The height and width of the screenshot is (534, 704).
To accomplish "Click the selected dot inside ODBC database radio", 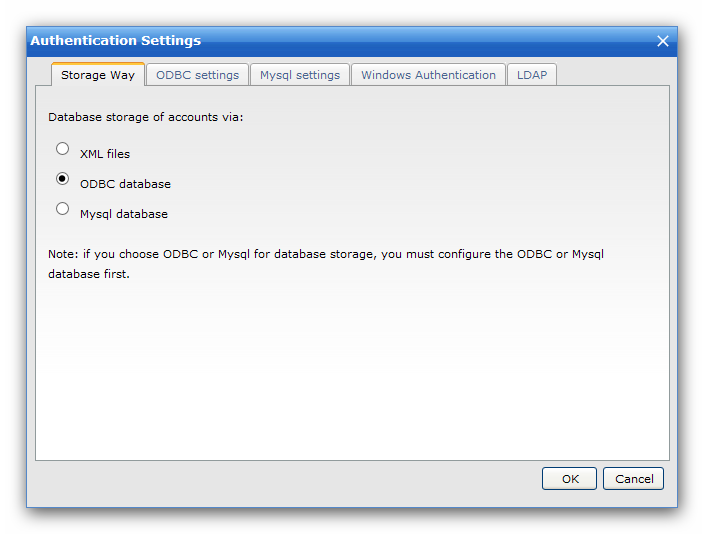I will (x=62, y=179).
